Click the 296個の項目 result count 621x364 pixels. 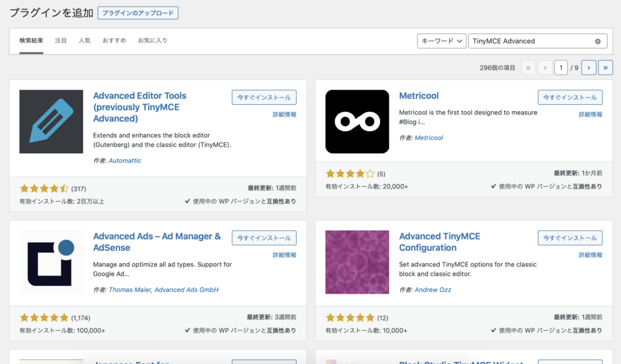click(x=497, y=68)
